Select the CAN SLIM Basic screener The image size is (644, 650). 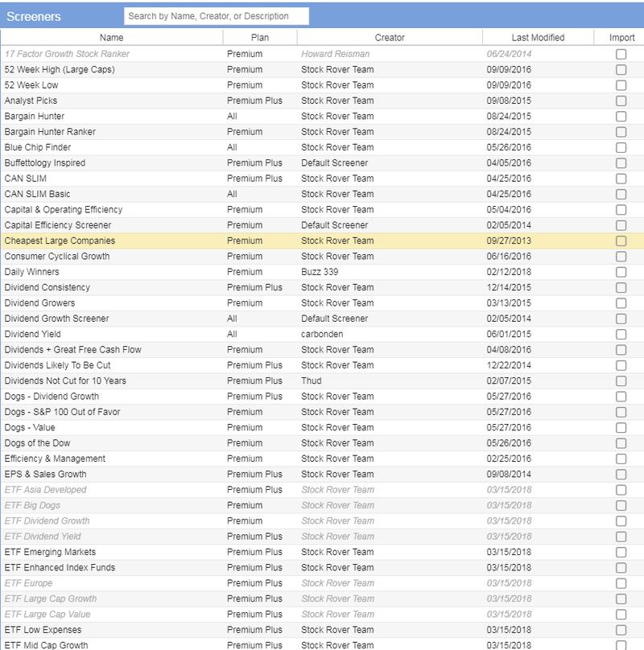(x=37, y=194)
